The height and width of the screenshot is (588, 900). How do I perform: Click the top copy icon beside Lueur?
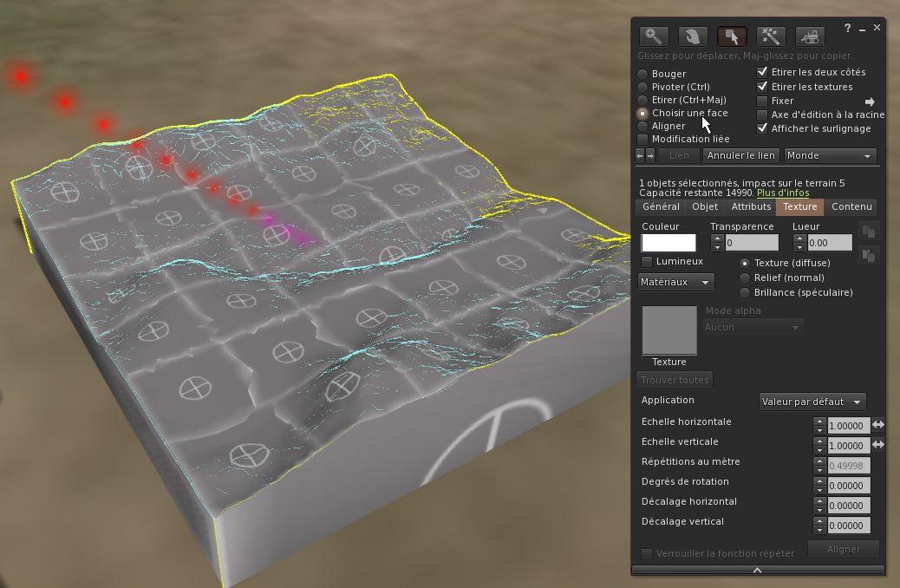tap(869, 231)
